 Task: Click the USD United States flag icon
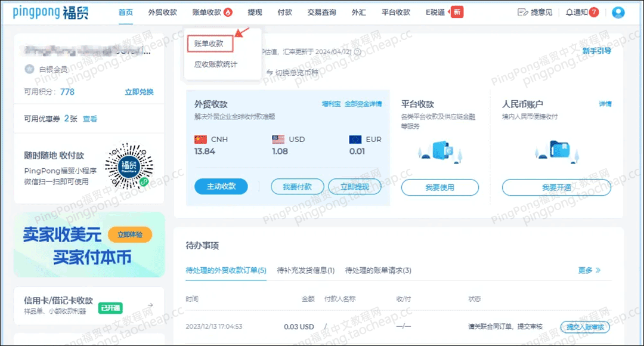[278, 140]
